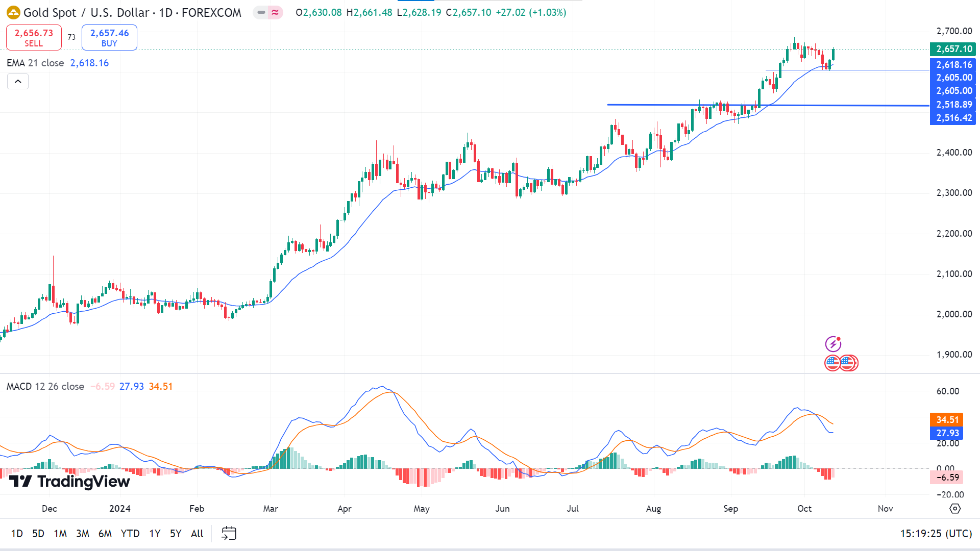Open chart settings gear icon
Screen dimensions: 980x551
[x=954, y=509]
